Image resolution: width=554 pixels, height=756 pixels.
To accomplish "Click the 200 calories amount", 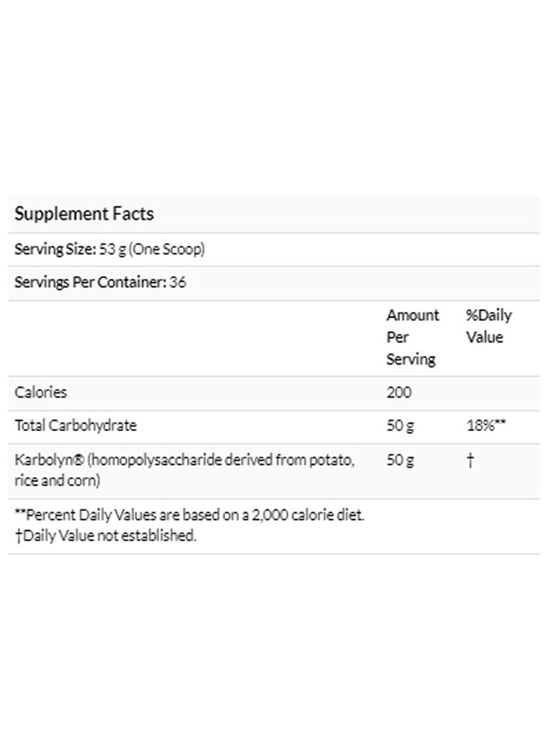I will point(399,392).
